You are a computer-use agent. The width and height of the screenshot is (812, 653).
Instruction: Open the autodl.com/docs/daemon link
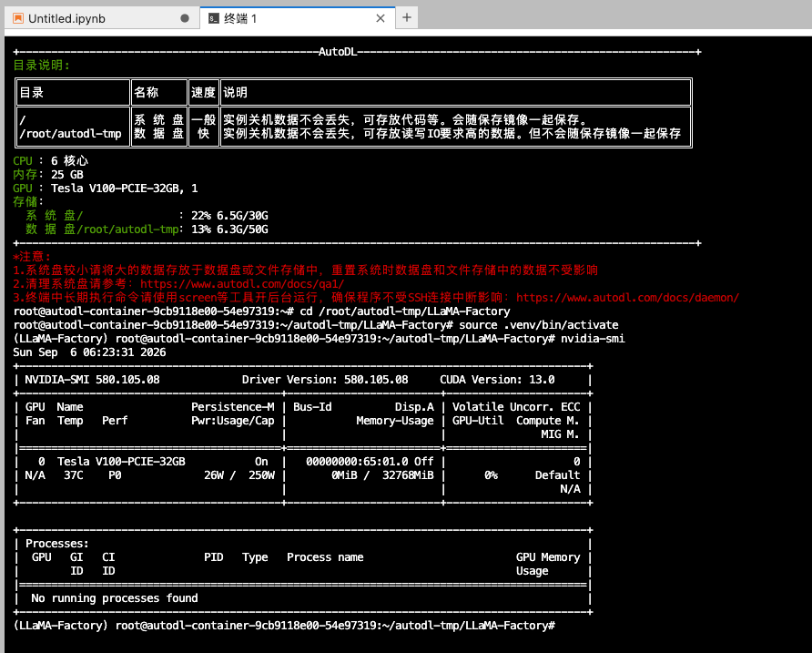tap(627, 298)
